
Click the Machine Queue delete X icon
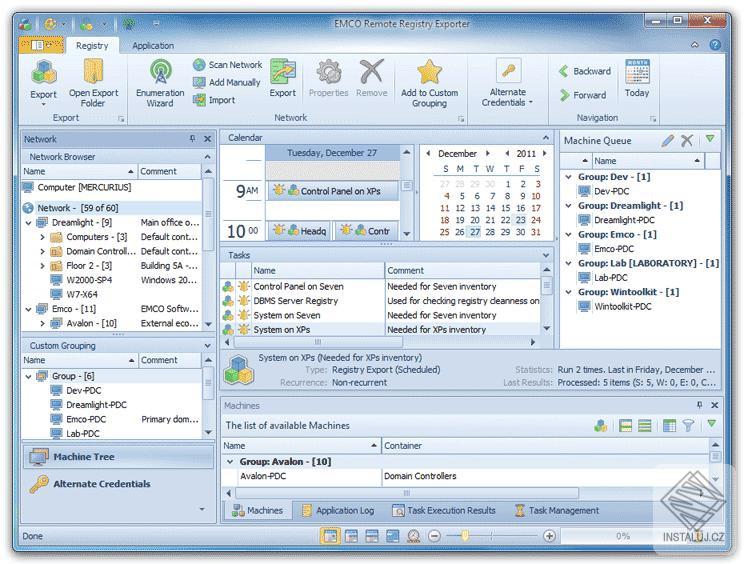(687, 140)
